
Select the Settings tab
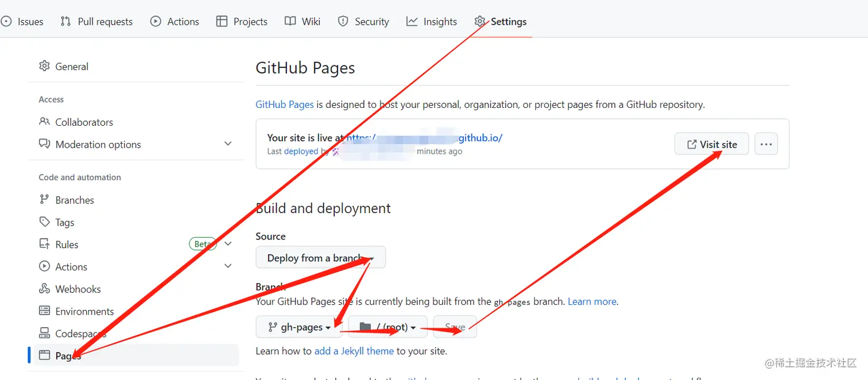[501, 22]
